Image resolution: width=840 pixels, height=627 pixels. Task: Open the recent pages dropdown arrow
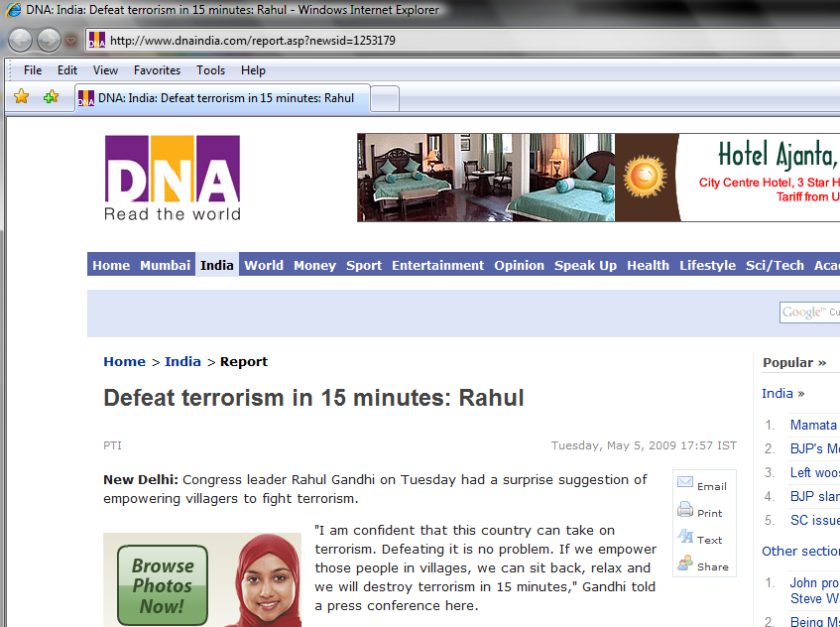[x=70, y=41]
